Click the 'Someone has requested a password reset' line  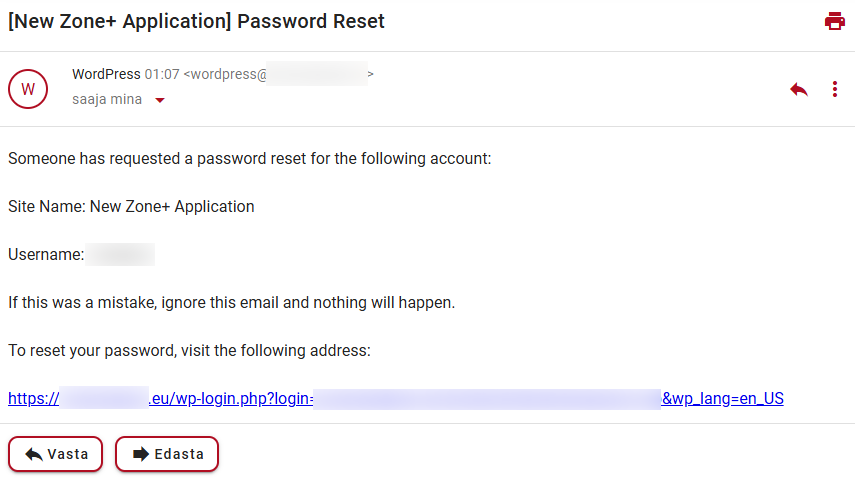pos(249,159)
